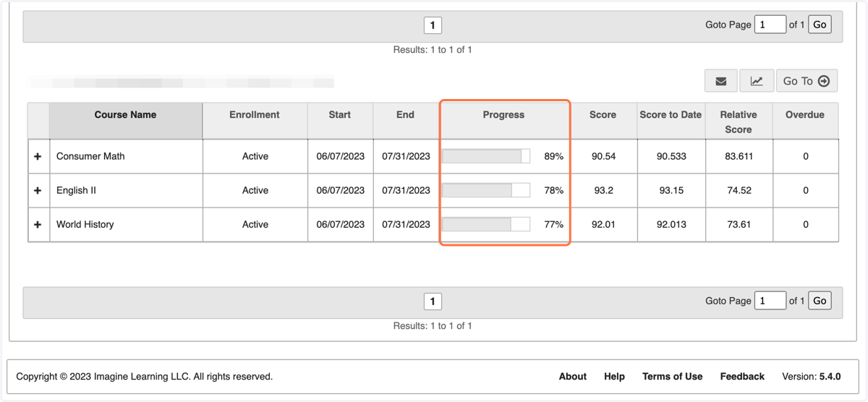Viewport: 868px width, 402px height.
Task: Click Consumer Math progress bar
Action: tap(486, 156)
